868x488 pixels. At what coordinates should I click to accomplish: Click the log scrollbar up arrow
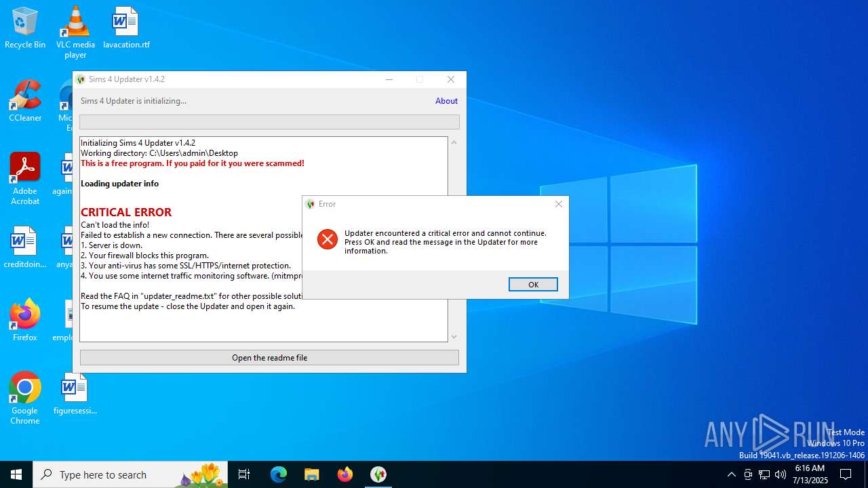coord(454,142)
